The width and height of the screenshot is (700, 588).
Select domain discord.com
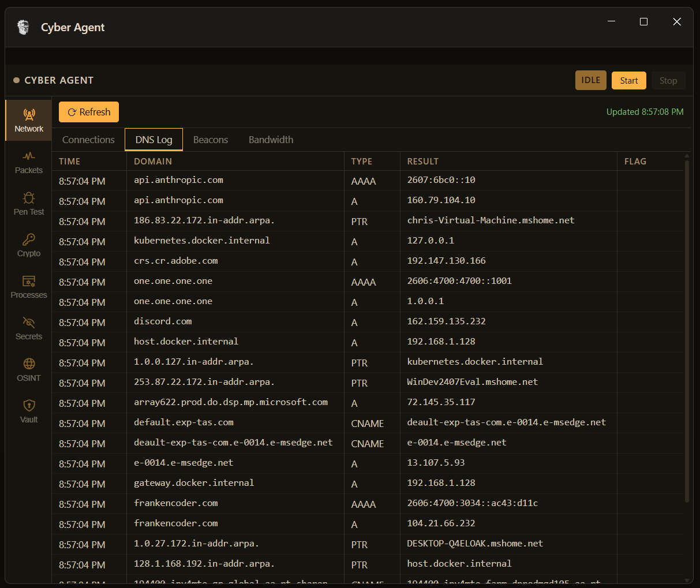163,321
